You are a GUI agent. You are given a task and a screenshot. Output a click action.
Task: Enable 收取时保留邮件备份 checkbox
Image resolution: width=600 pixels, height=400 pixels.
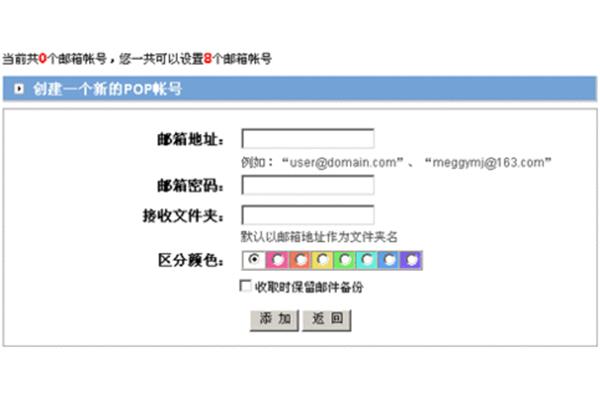[245, 286]
